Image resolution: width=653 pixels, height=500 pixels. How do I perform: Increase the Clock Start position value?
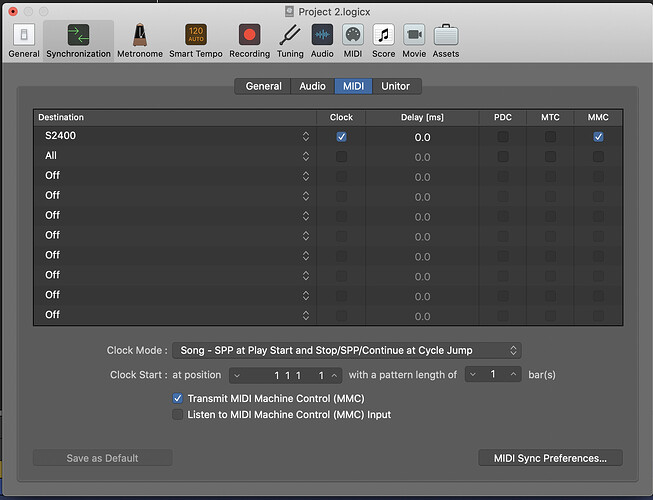[334, 376]
